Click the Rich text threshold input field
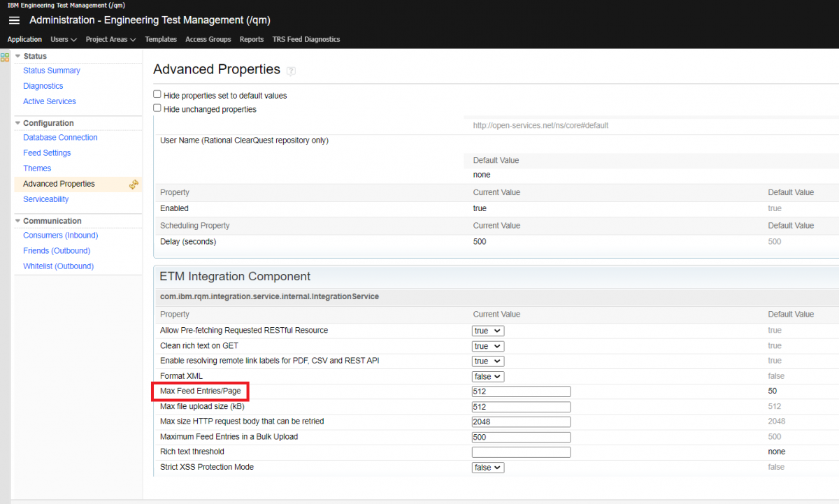 (x=521, y=452)
